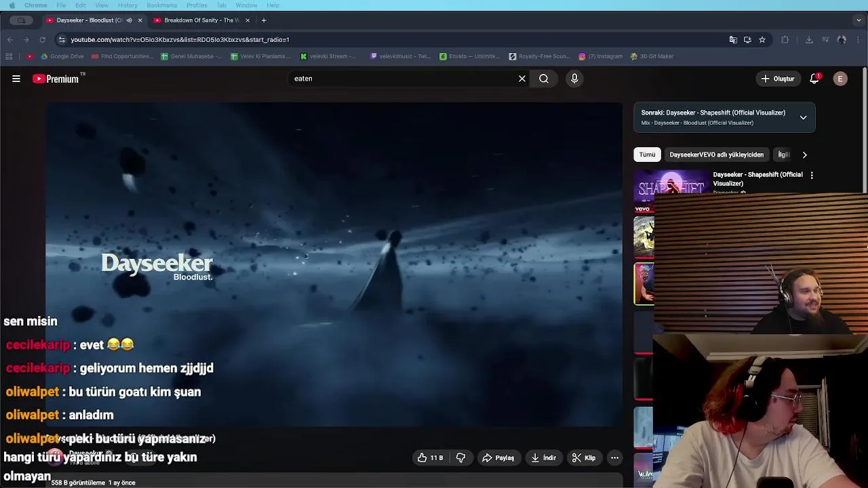Image resolution: width=868 pixels, height=488 pixels.
Task: Click Sonraki: Dayseeker - Shapeshift playlist header
Action: 713,113
